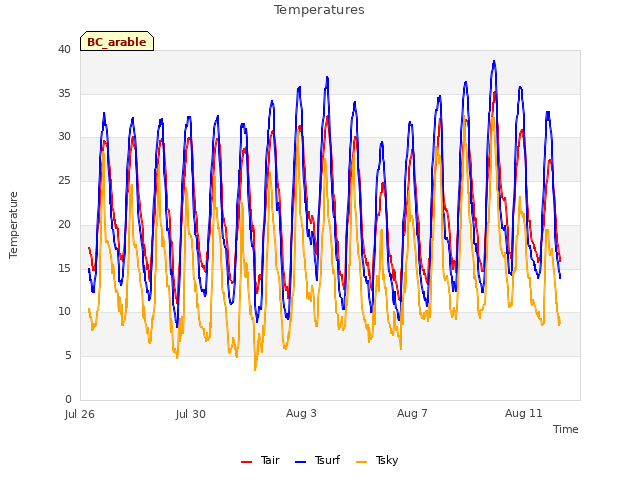640x480 pixels.
Task: Click the 40 y-axis tick label
Action: pyautogui.click(x=64, y=50)
